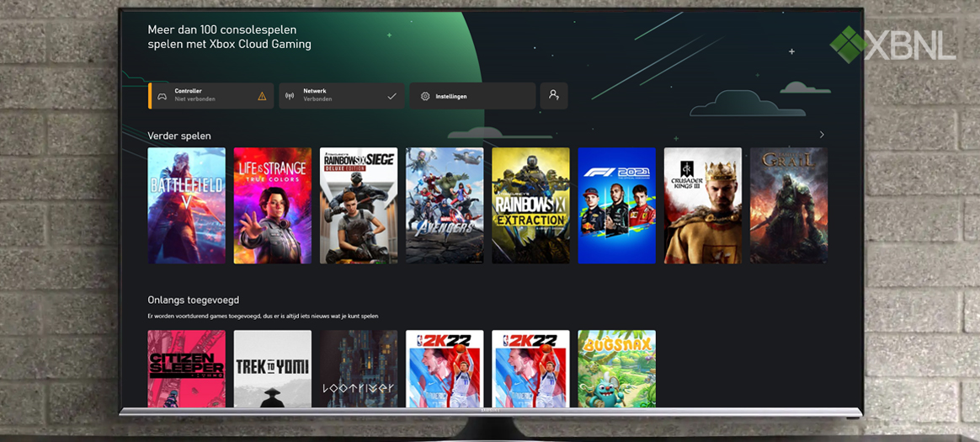Select the Marvel's Avengers game tile
The height and width of the screenshot is (442, 980).
[x=445, y=205]
